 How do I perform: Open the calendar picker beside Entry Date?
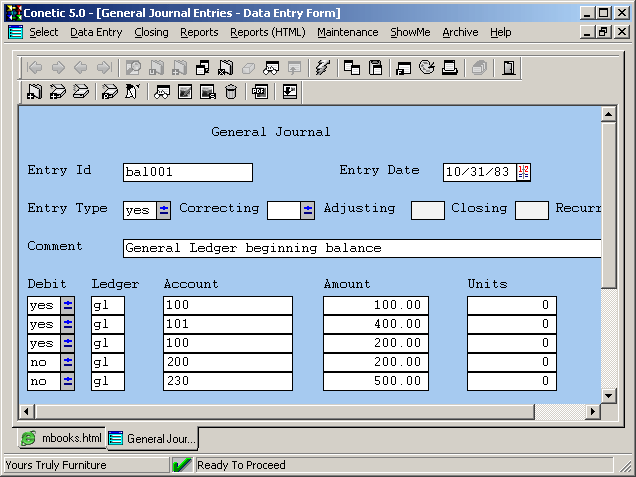click(523, 172)
